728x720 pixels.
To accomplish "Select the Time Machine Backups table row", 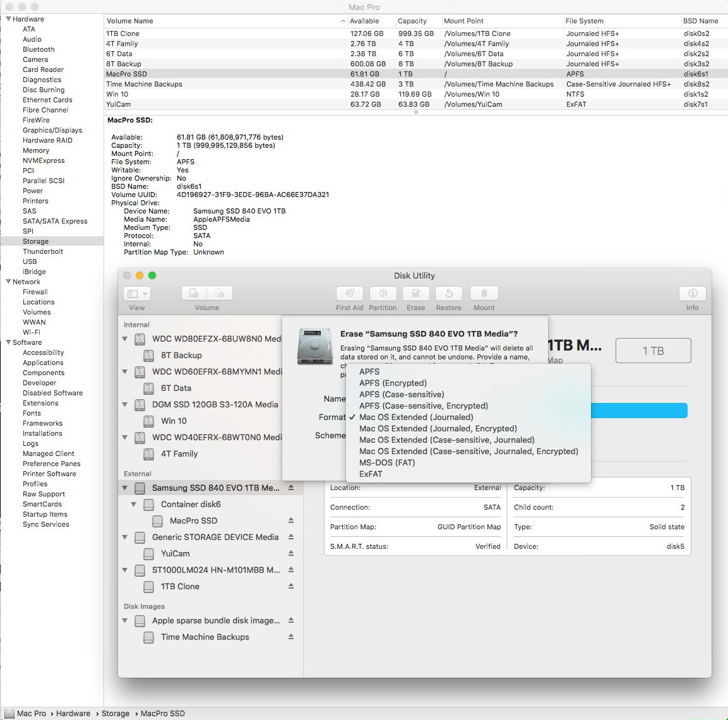I will point(416,84).
